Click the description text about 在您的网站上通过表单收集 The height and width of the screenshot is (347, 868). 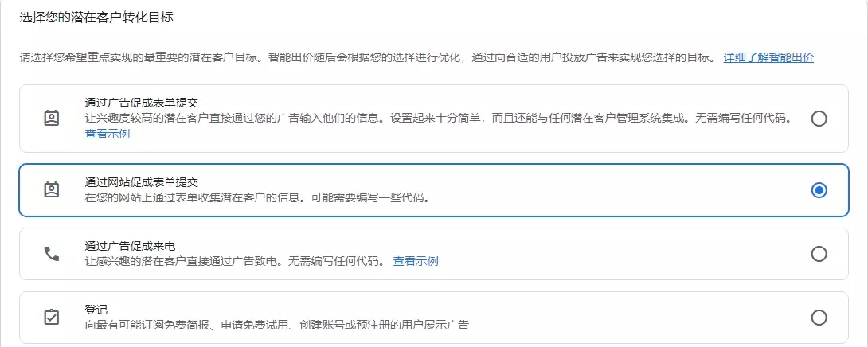pos(257,197)
